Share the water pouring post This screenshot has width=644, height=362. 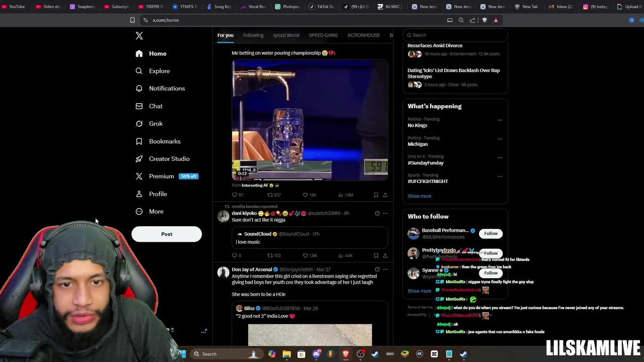tap(385, 195)
